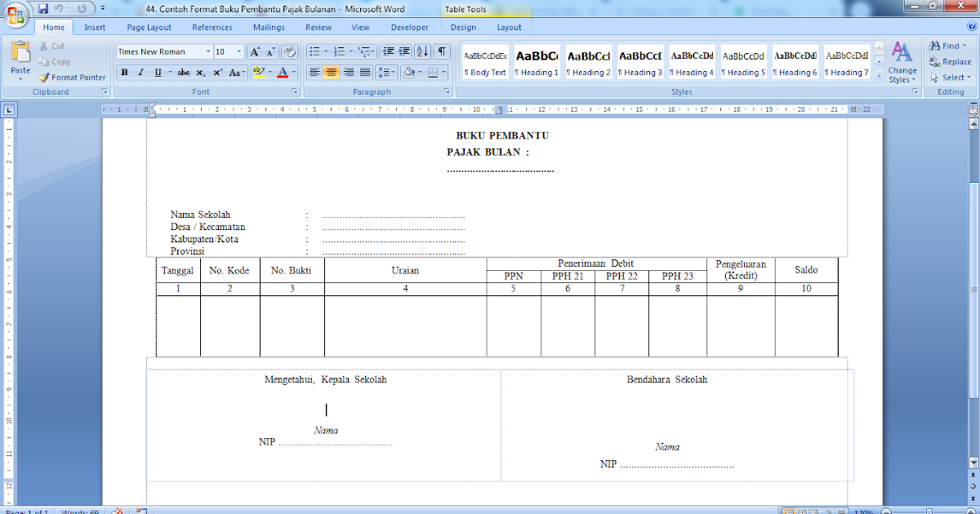980x514 pixels.
Task: Apply yellow text highlight color
Action: click(258, 73)
